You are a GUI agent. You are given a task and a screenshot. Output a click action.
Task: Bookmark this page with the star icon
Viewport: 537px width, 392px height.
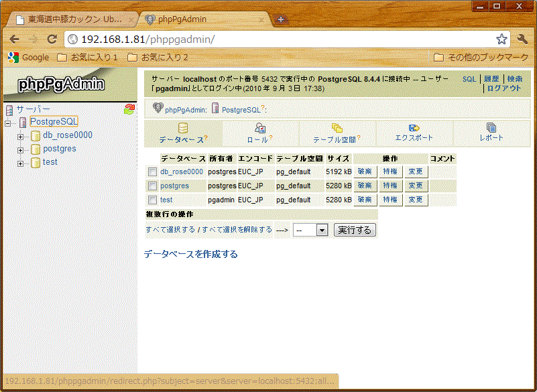click(x=501, y=40)
